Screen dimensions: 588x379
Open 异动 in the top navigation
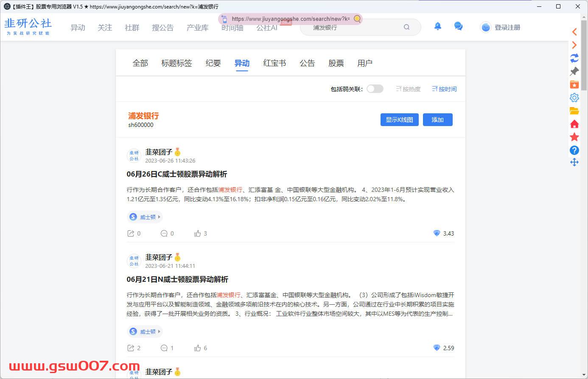78,28
